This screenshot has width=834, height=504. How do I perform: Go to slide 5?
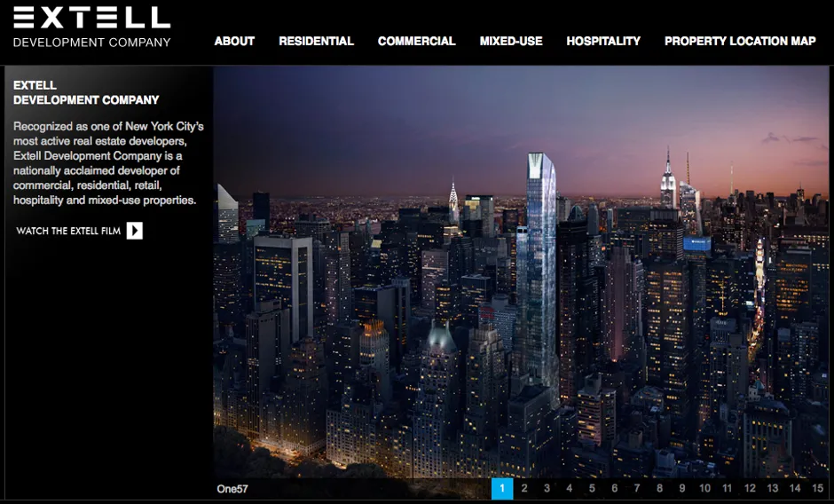point(592,489)
